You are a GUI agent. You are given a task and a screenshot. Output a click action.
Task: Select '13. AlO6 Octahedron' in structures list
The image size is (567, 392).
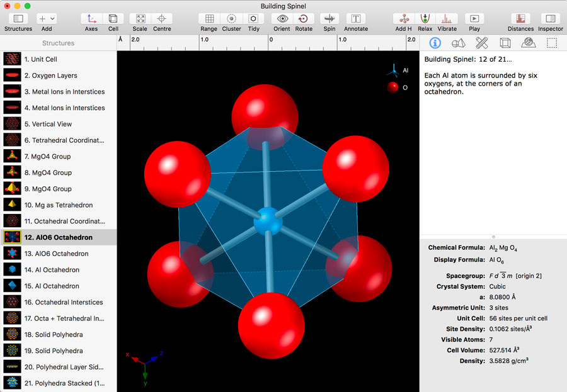(x=56, y=254)
